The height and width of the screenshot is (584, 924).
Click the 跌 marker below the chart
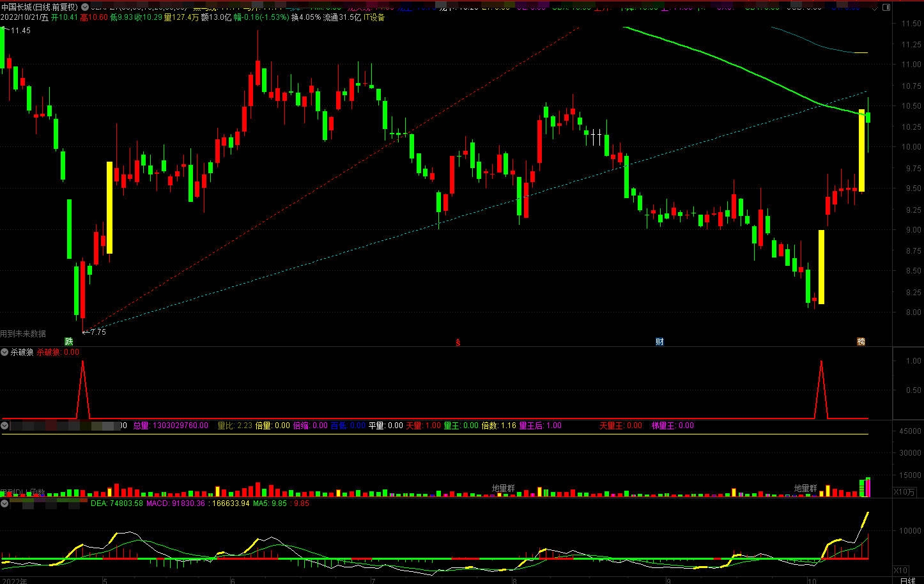pyautogui.click(x=68, y=342)
